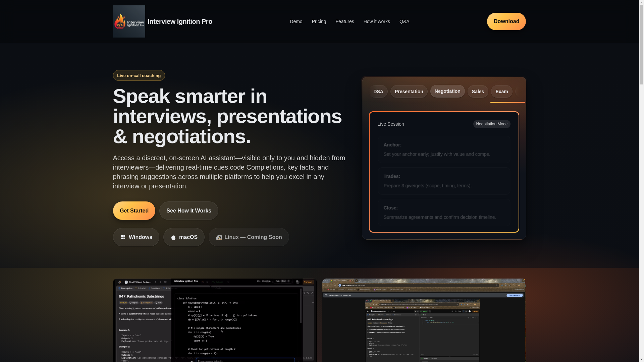
Task: Open the Google Meet screen-share demo screenshot
Action: [424, 320]
